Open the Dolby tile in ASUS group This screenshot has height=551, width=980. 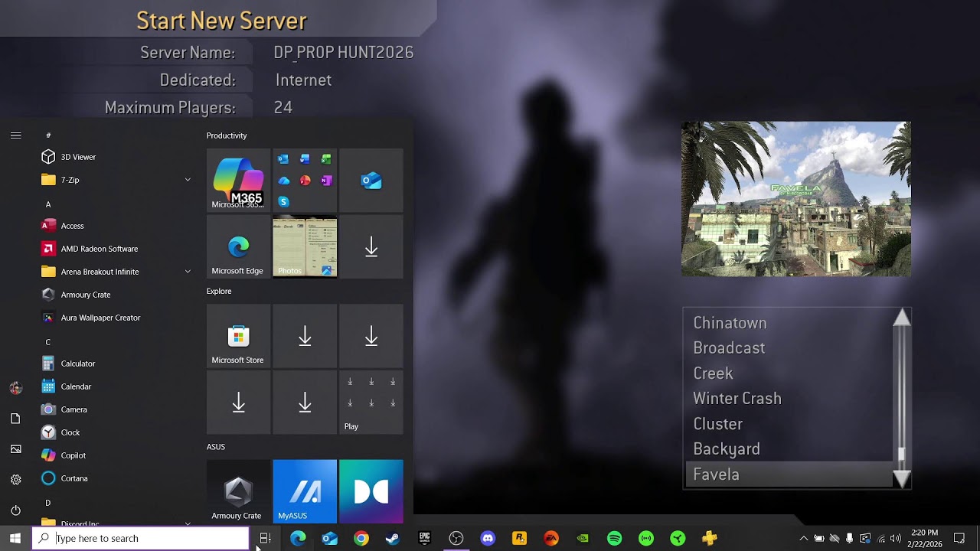(x=371, y=491)
